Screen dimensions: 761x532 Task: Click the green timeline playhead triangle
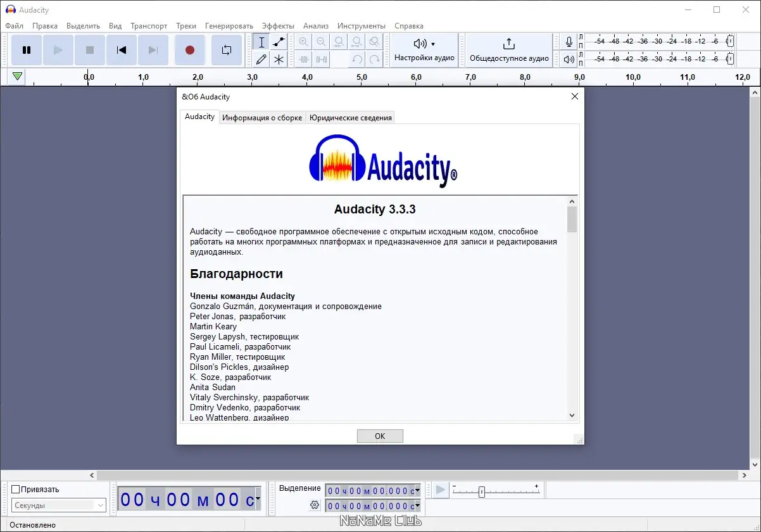(18, 77)
